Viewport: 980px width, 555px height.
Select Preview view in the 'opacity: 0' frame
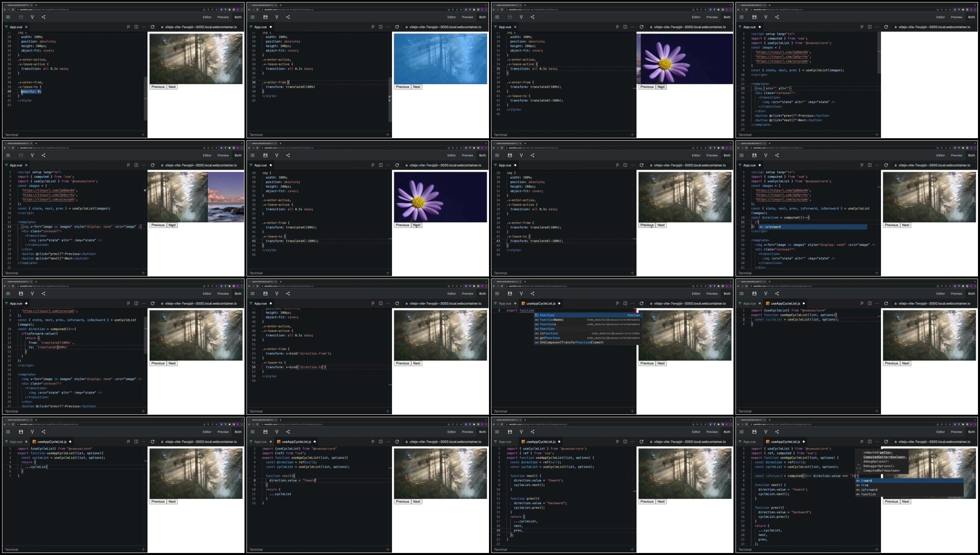pyautogui.click(x=223, y=17)
